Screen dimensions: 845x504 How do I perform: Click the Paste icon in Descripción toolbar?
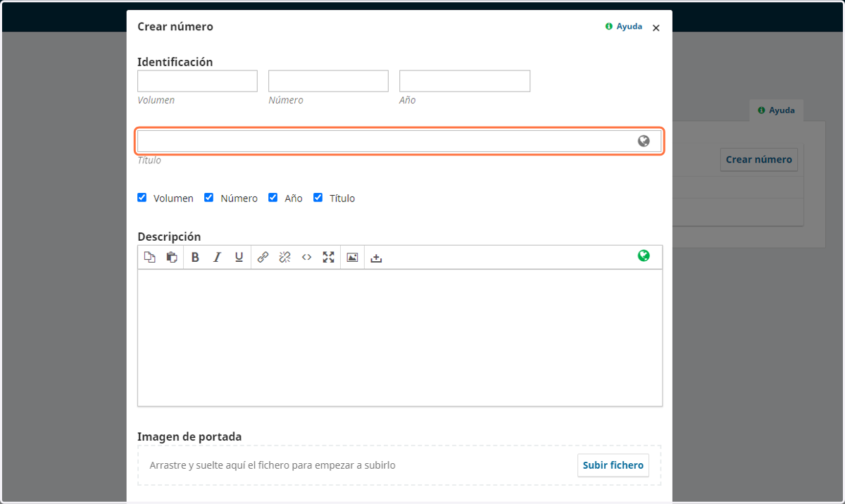(x=172, y=258)
